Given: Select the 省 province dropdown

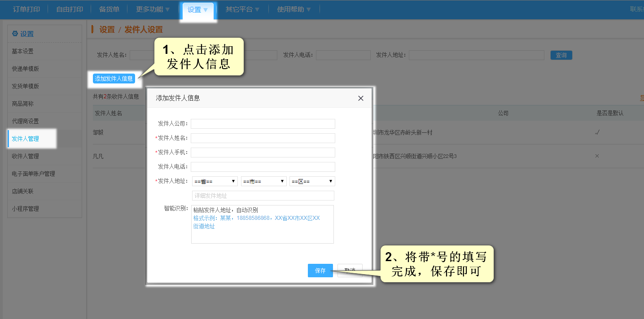Looking at the screenshot, I should click(x=215, y=181).
